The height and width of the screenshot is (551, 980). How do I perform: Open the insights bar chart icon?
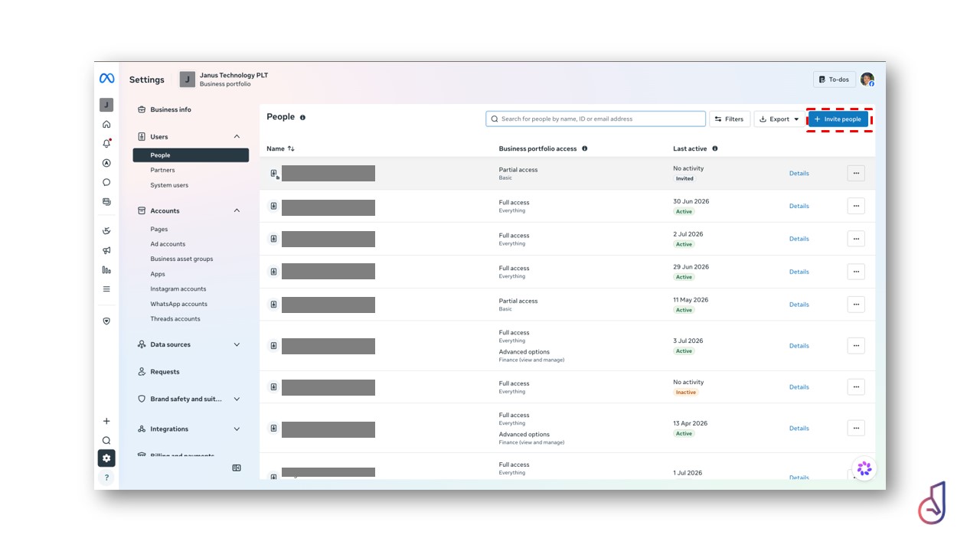click(106, 269)
